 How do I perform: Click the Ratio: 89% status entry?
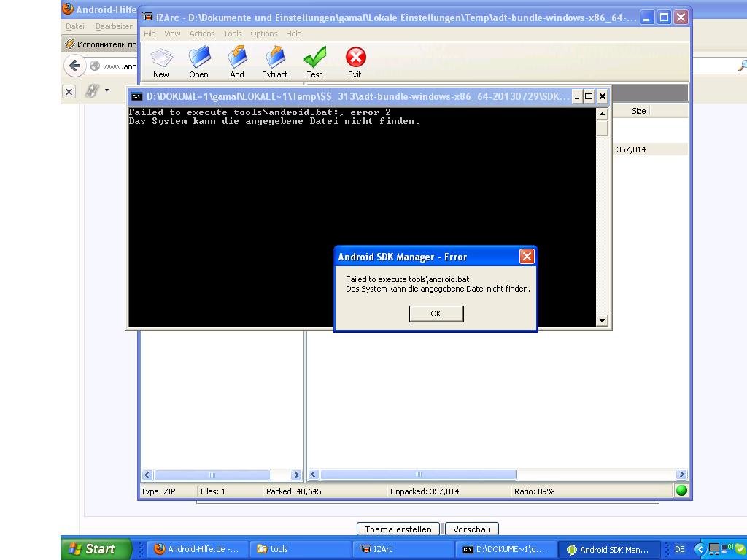pyautogui.click(x=534, y=491)
